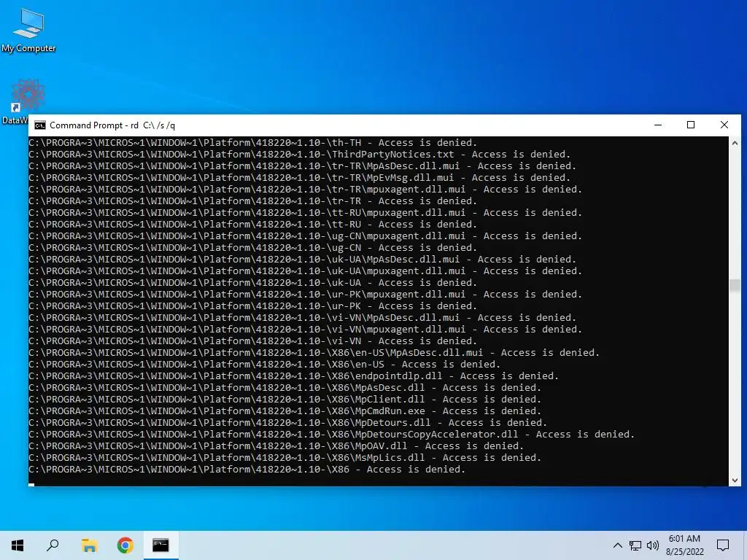The width and height of the screenshot is (747, 560).
Task: Click the vi-VN\MpAsDesc.dll.mui line
Action: [302, 318]
